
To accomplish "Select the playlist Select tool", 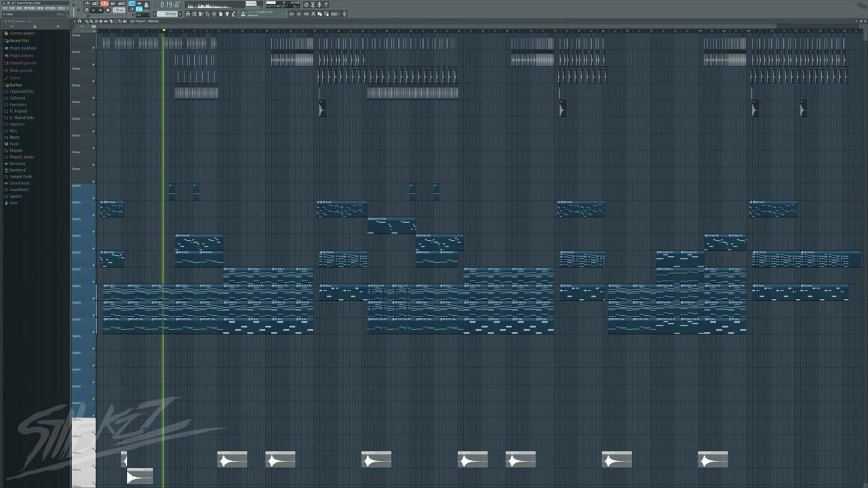I will (115, 21).
